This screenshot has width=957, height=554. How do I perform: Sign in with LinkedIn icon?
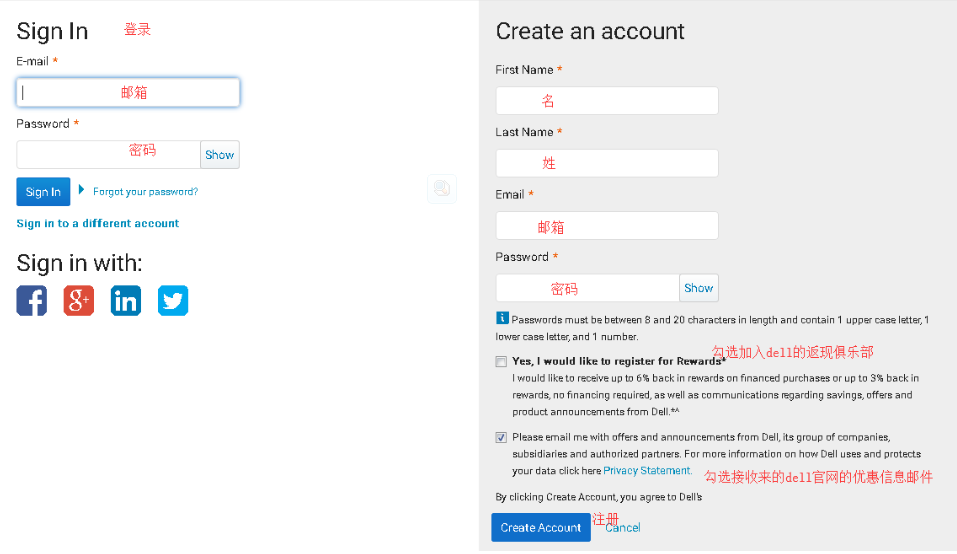(126, 300)
